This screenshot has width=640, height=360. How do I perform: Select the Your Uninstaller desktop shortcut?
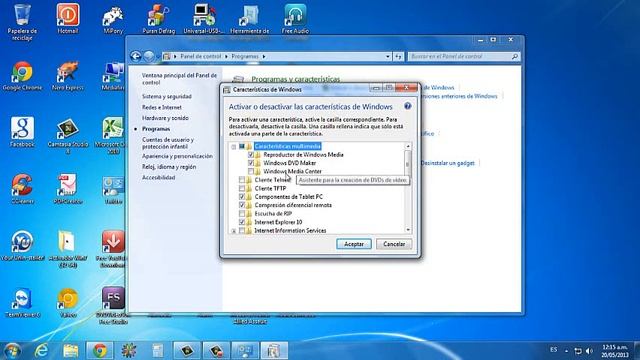coord(22,246)
